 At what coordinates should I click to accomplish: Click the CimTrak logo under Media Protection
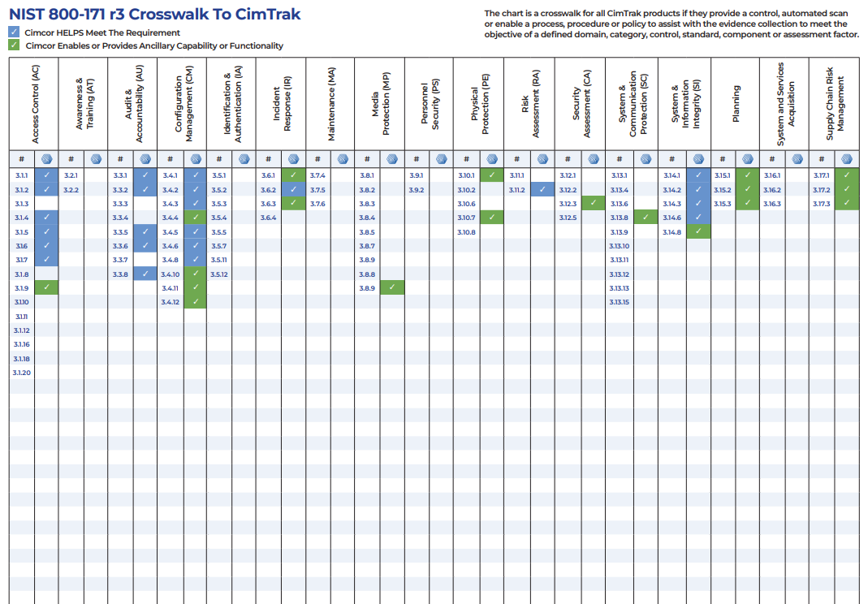pos(392,159)
